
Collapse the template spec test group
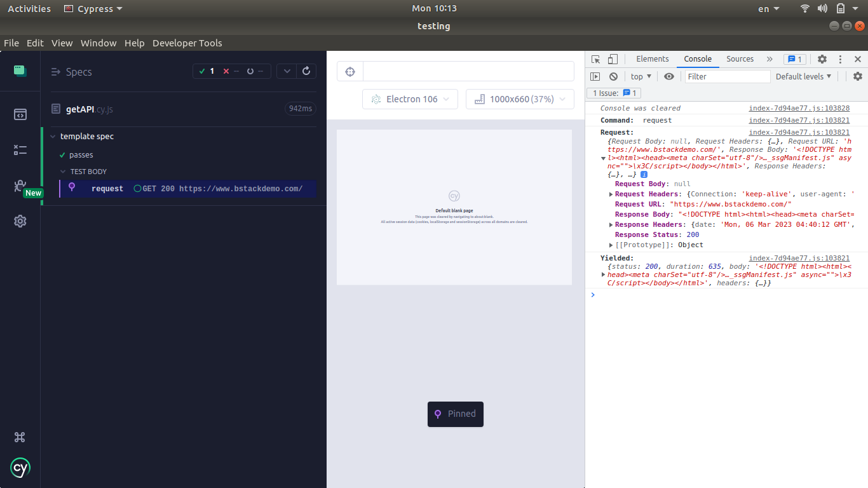(62, 136)
